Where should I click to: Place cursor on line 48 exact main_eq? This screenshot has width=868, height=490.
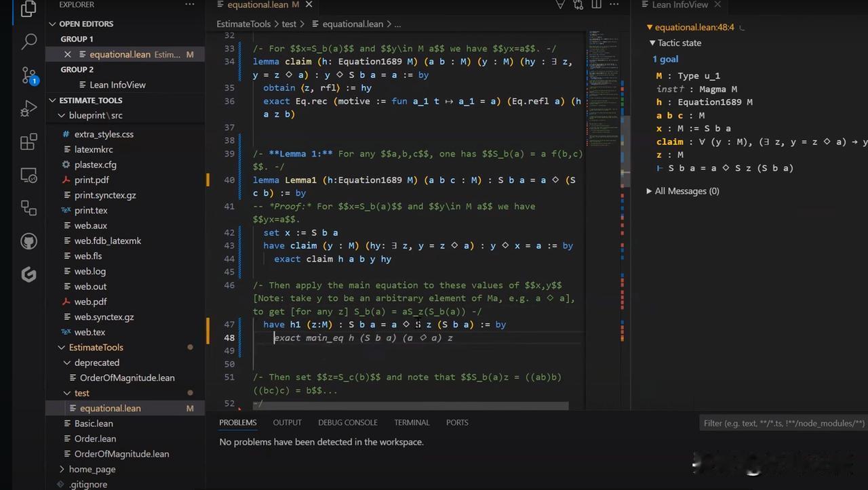363,338
